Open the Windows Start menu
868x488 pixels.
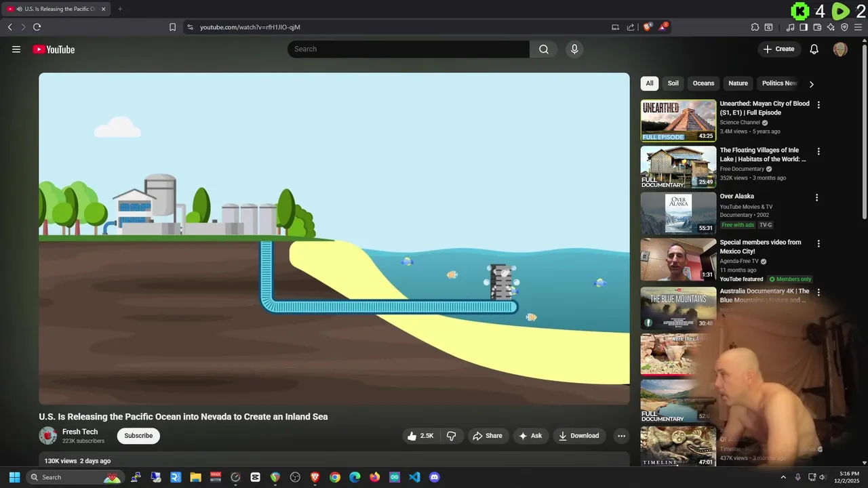pos(14,477)
